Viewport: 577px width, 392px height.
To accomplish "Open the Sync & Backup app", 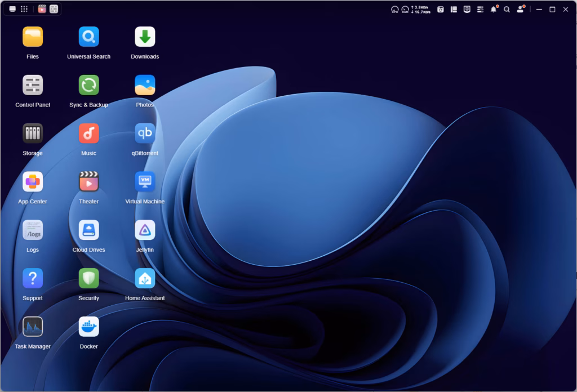I will [88, 86].
